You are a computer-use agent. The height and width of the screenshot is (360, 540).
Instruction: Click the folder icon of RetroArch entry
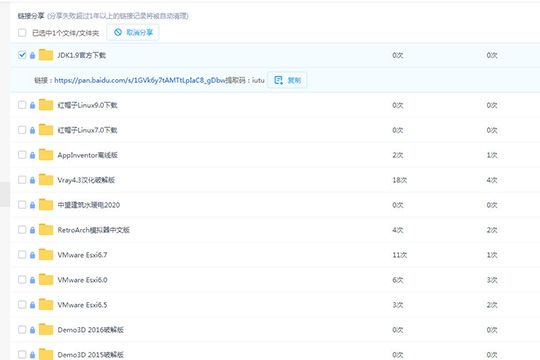point(46,229)
